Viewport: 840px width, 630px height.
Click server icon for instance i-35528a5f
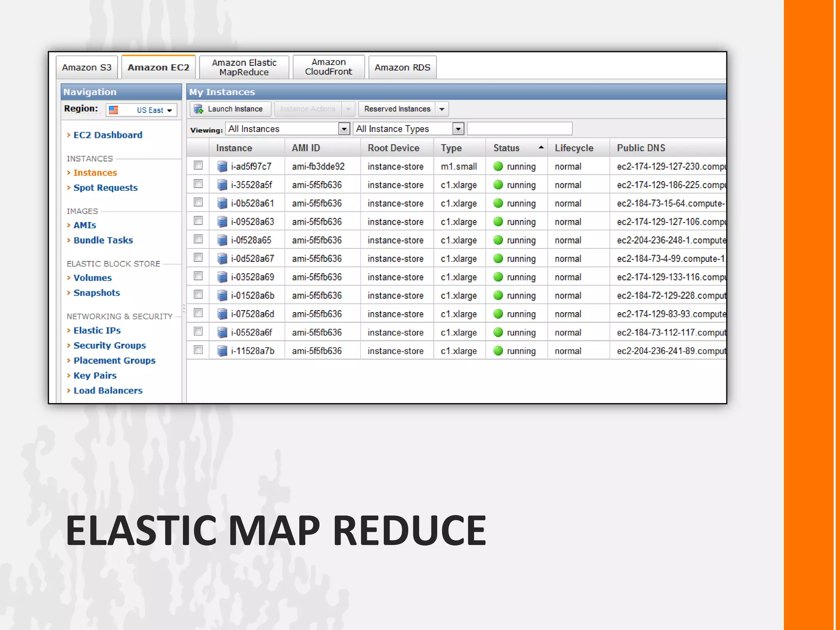click(222, 185)
